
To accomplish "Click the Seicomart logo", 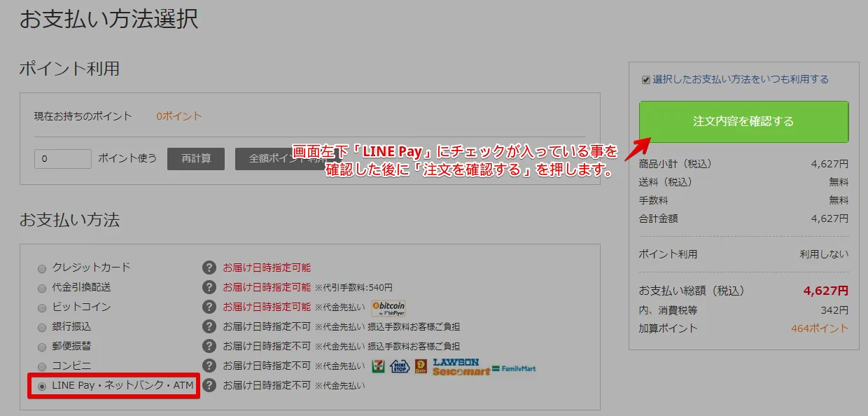I will click(x=461, y=371).
